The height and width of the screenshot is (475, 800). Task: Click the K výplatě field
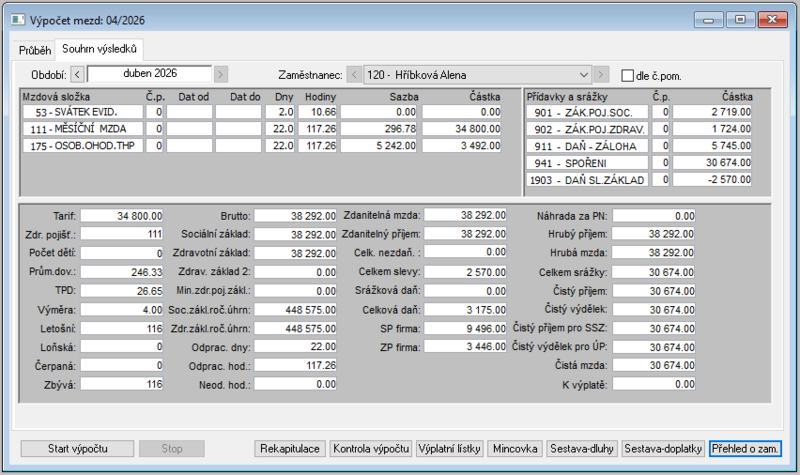tap(654, 384)
